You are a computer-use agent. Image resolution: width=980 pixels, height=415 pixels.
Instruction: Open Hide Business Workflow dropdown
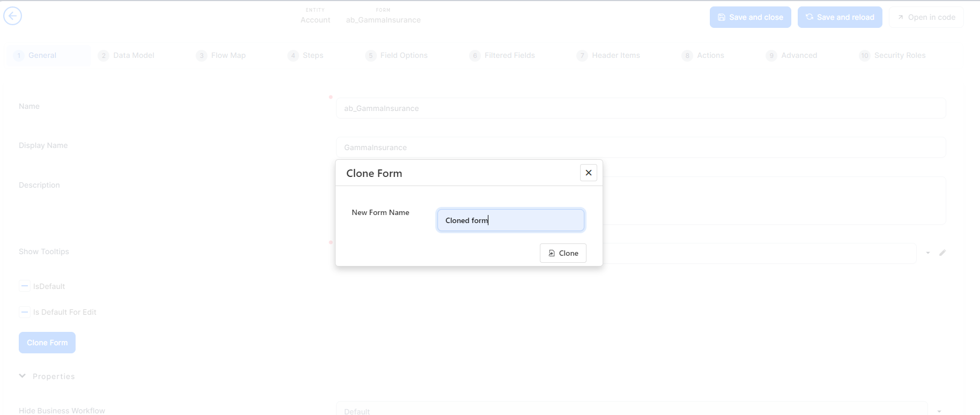point(939,411)
